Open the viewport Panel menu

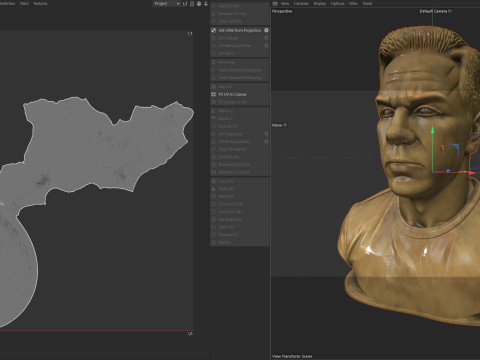tap(367, 4)
